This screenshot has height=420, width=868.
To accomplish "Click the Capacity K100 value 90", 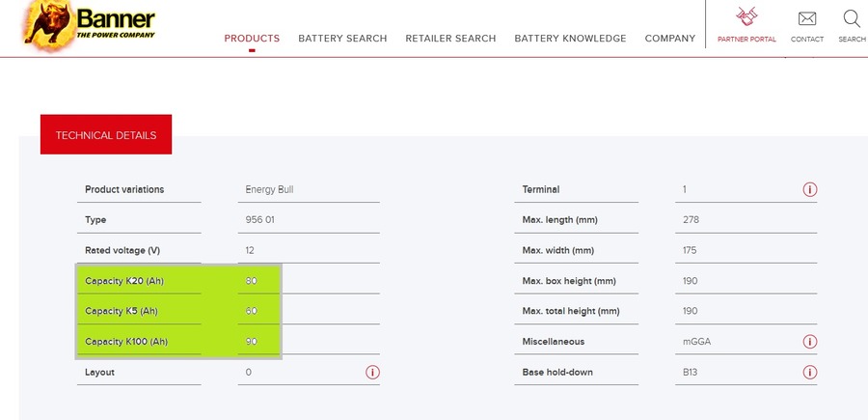I will [x=252, y=342].
